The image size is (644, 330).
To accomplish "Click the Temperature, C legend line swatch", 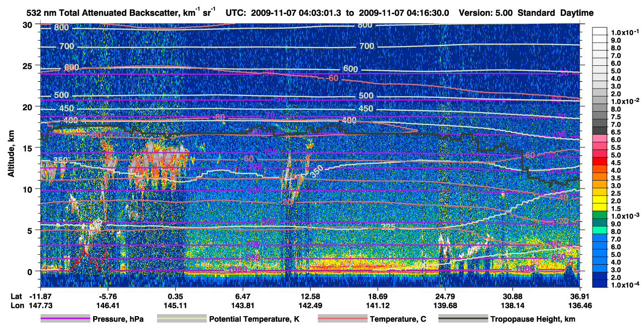I will pos(342,319).
